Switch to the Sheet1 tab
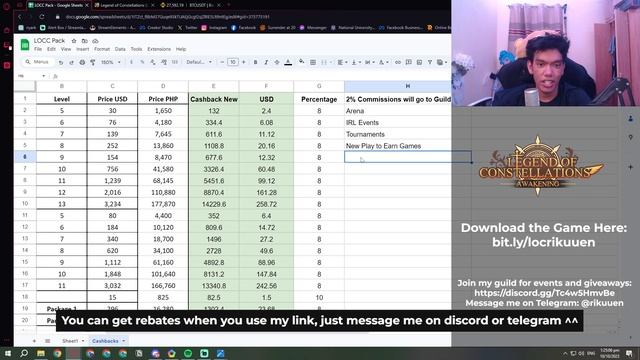640x360 pixels. point(70,341)
